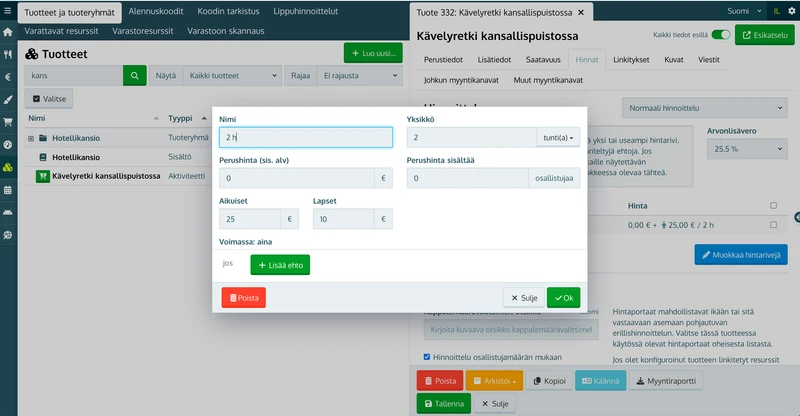Image resolution: width=800 pixels, height=416 pixels.
Task: Open Kaikki tuotteet filter dropdown
Action: (x=233, y=76)
